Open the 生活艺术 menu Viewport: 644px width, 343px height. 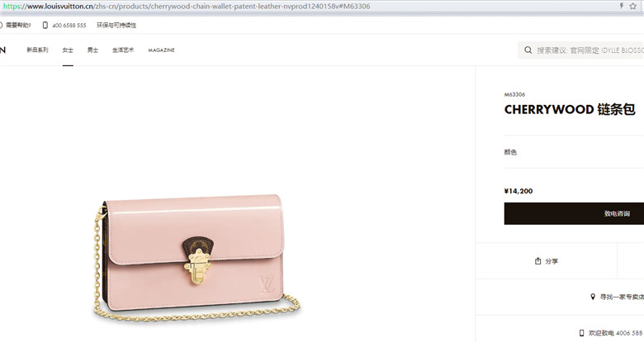(123, 50)
